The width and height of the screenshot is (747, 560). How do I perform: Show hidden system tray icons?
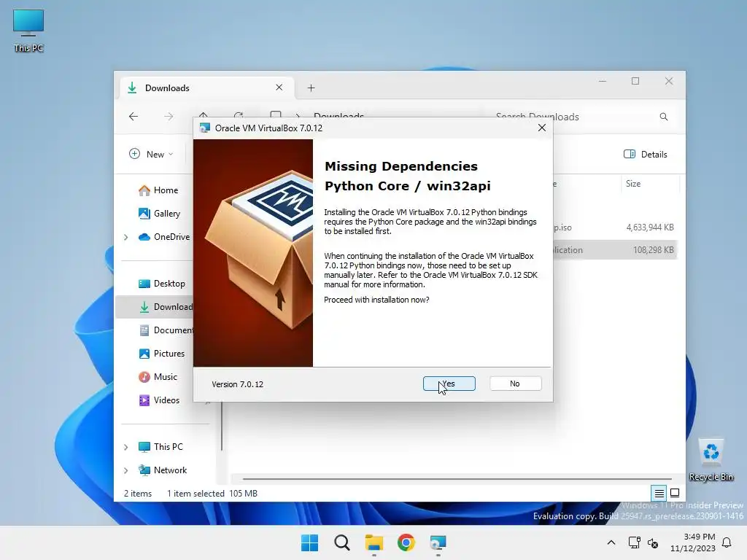[611, 542]
